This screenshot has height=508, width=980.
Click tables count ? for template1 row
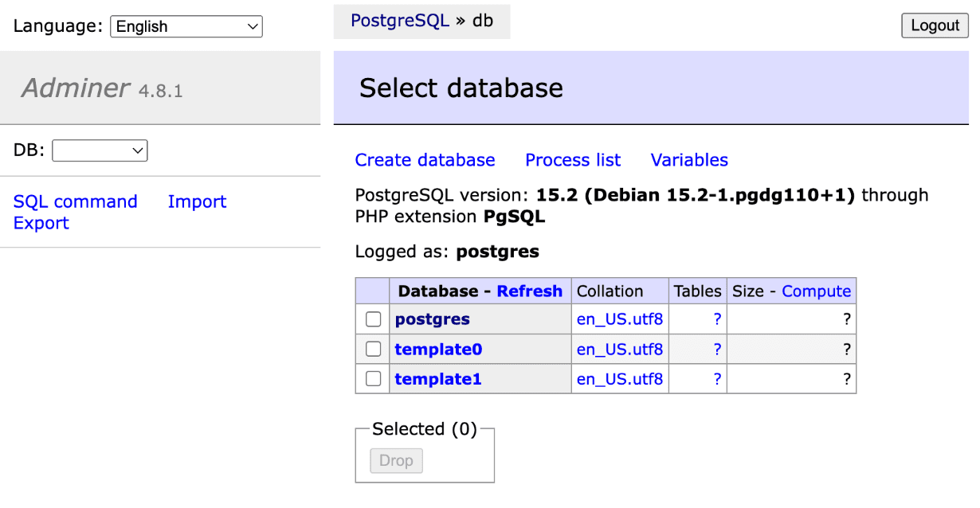pyautogui.click(x=717, y=379)
